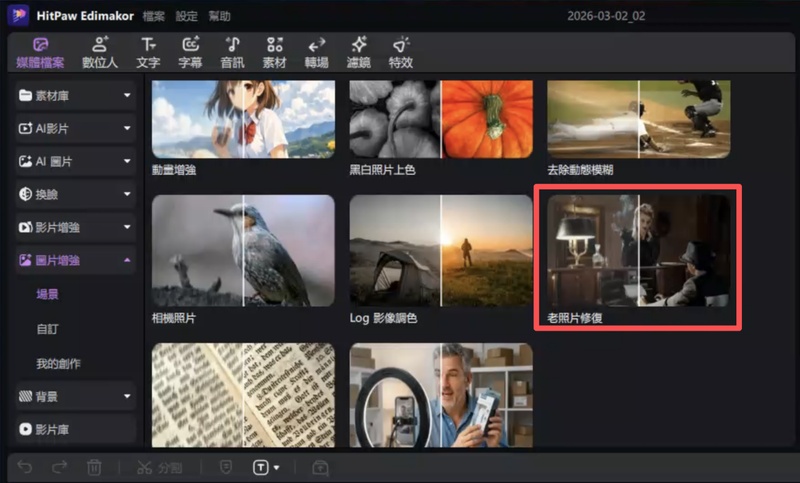Screen dimensions: 800x483
Task: Switch to the 文字 text tab
Action: 148,53
